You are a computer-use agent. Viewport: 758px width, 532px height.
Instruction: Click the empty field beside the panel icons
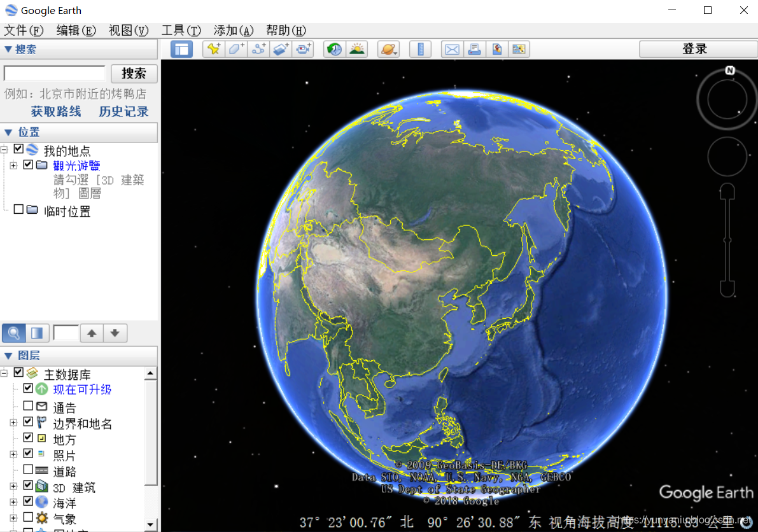[x=66, y=333]
